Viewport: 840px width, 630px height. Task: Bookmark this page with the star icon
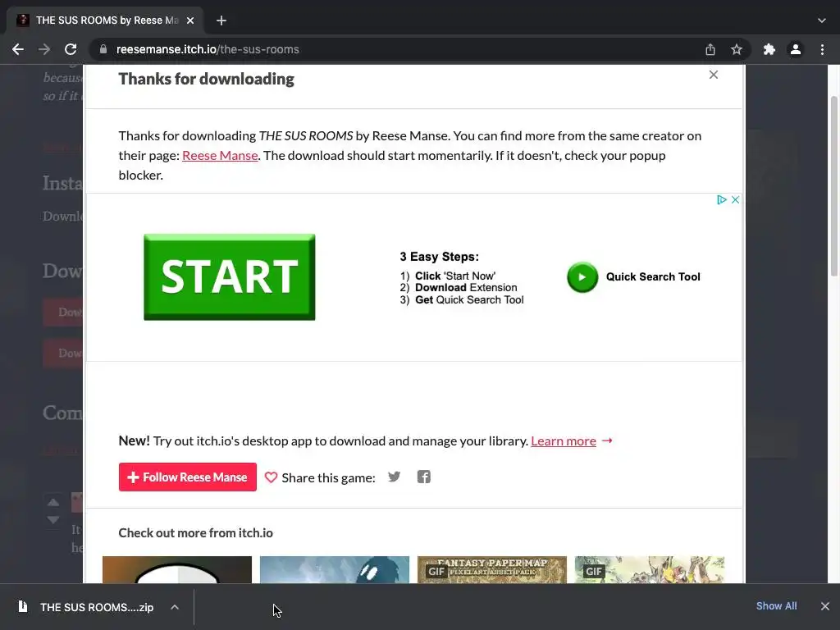point(737,49)
